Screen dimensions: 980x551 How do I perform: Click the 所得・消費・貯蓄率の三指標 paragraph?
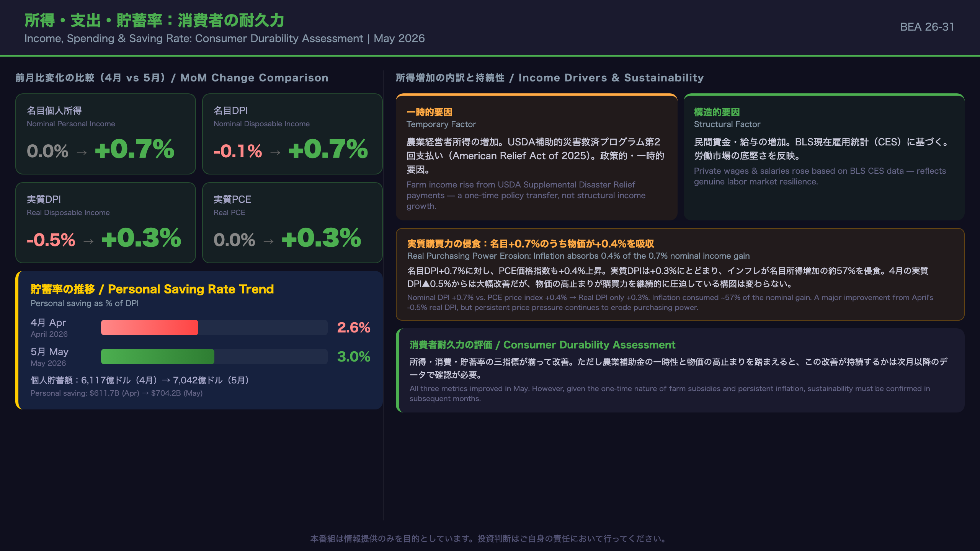click(x=678, y=368)
